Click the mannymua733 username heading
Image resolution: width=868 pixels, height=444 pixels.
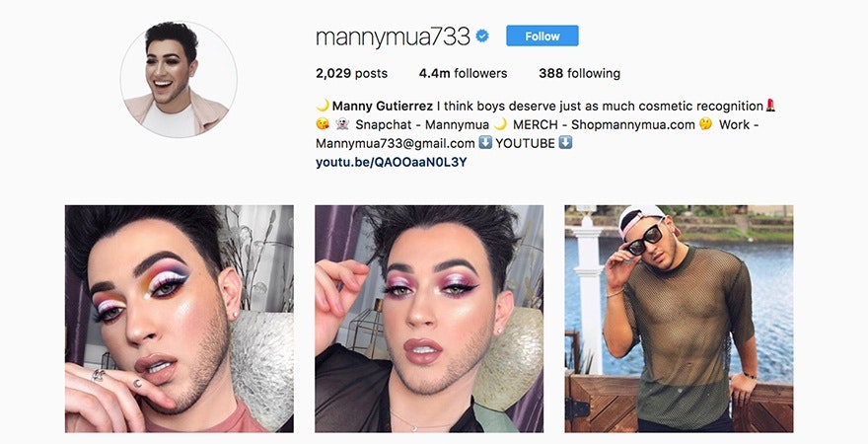(x=393, y=37)
